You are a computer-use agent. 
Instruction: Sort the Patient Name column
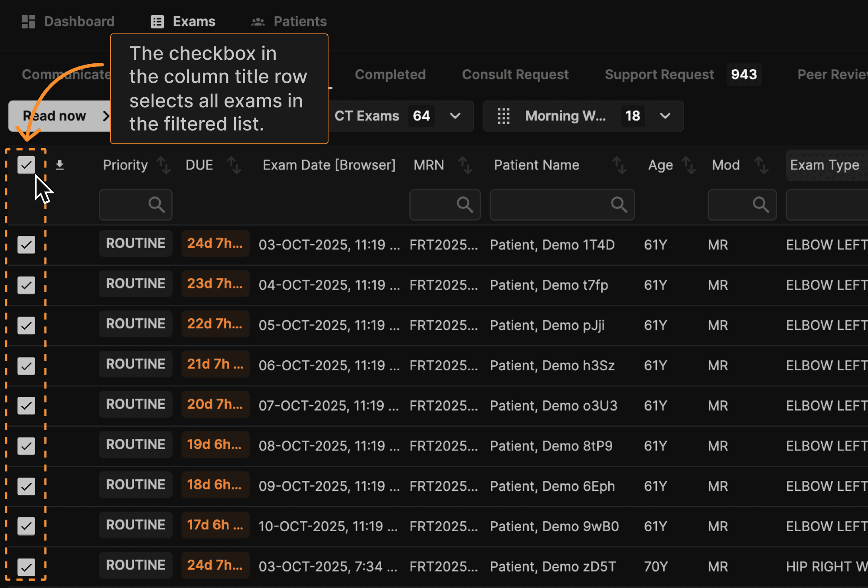(620, 165)
